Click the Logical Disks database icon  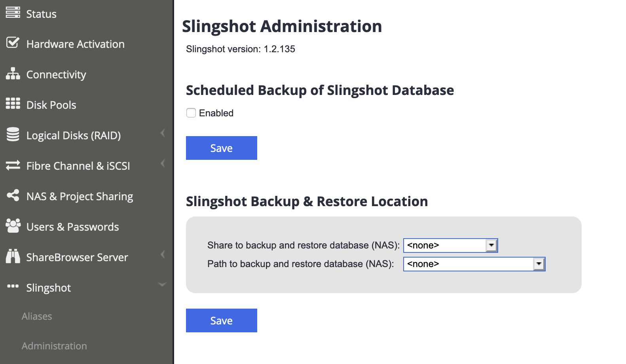click(x=13, y=134)
